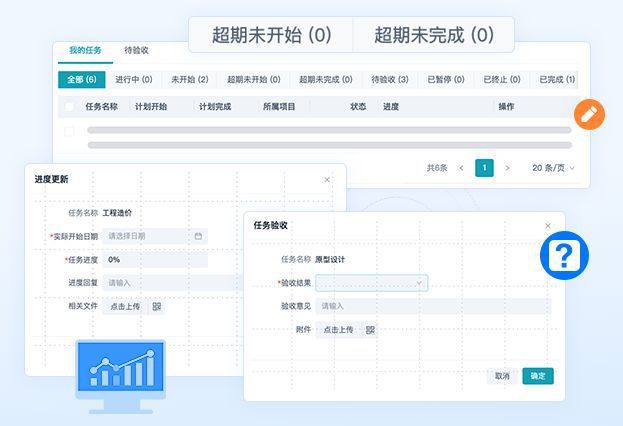The image size is (623, 426).
Task: Switch to the 我的任务 tab
Action: tap(85, 50)
